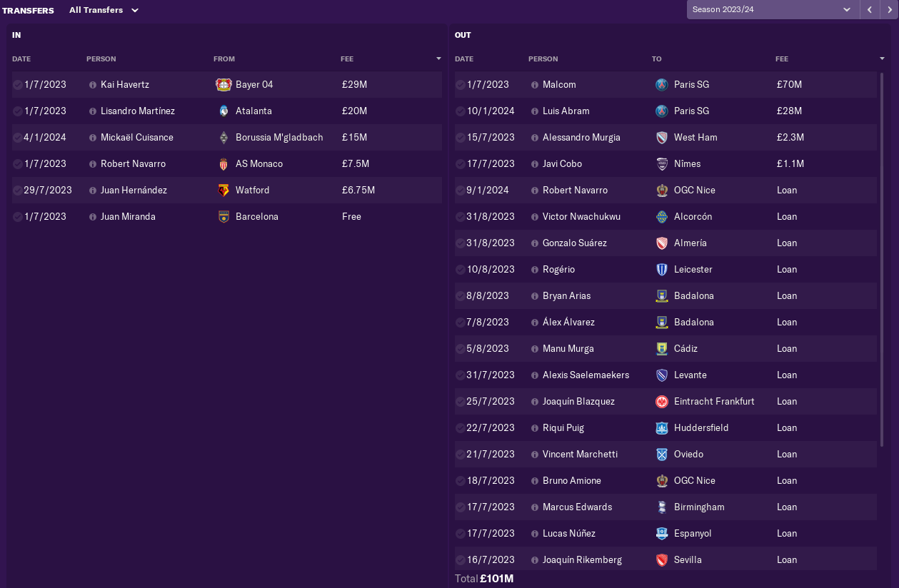Open the info icon next to Malcom
The width and height of the screenshot is (899, 588).
click(535, 85)
